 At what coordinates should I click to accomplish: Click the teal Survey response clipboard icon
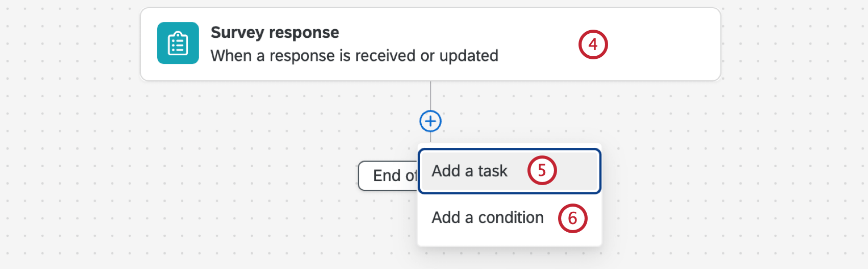pyautogui.click(x=178, y=43)
